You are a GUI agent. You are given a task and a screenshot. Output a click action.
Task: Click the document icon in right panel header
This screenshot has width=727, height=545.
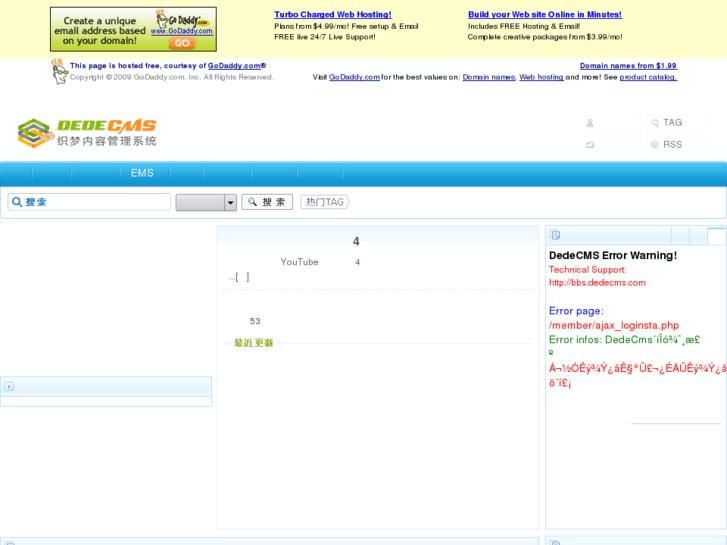tap(555, 235)
